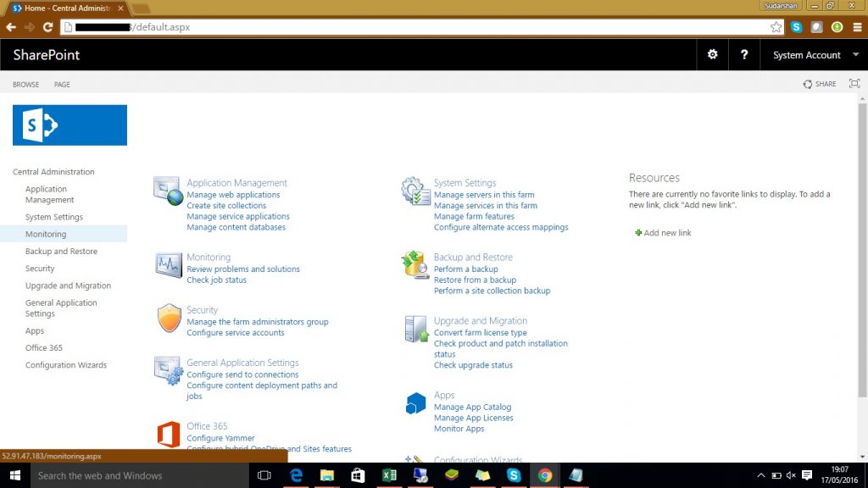Open Excel from the Windows taskbar

click(389, 475)
